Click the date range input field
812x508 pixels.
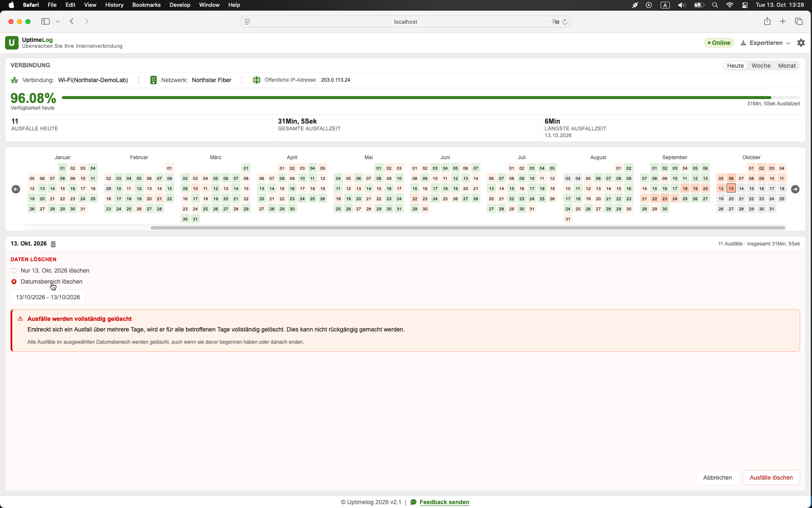(48, 297)
